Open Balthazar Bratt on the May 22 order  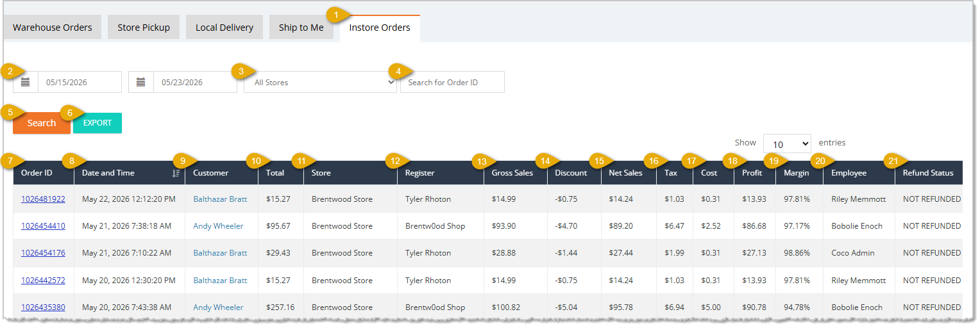pos(220,199)
